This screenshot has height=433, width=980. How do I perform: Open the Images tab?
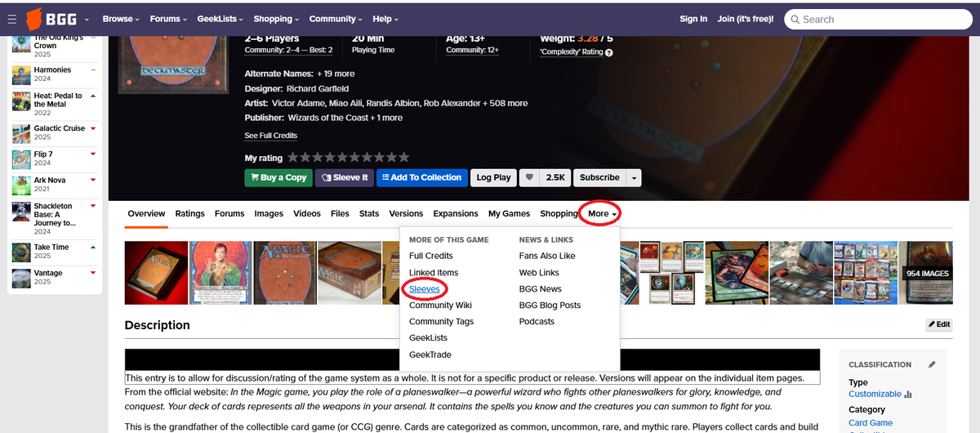coord(269,214)
